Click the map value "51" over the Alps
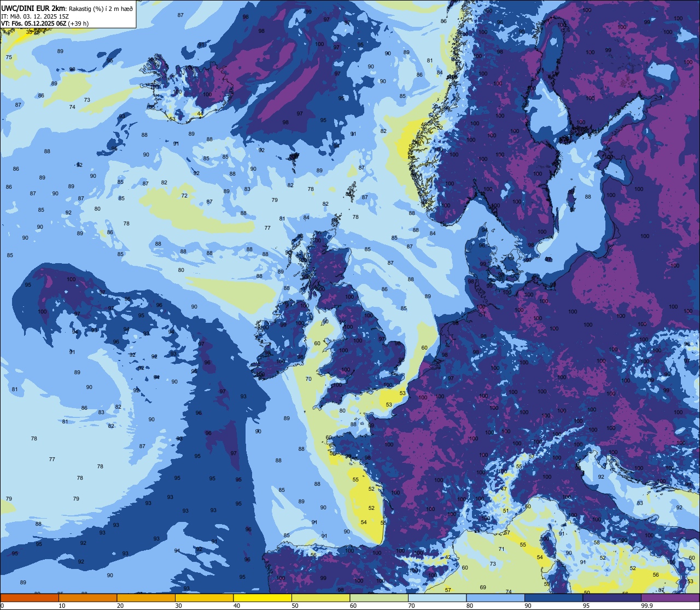The height and width of the screenshot is (610, 700). (x=506, y=510)
